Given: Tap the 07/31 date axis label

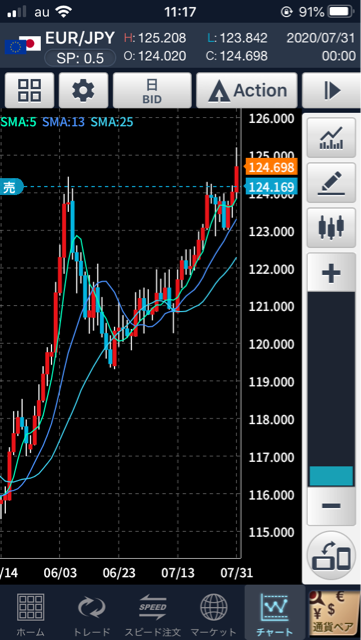Looking at the screenshot, I should click(x=236, y=572).
